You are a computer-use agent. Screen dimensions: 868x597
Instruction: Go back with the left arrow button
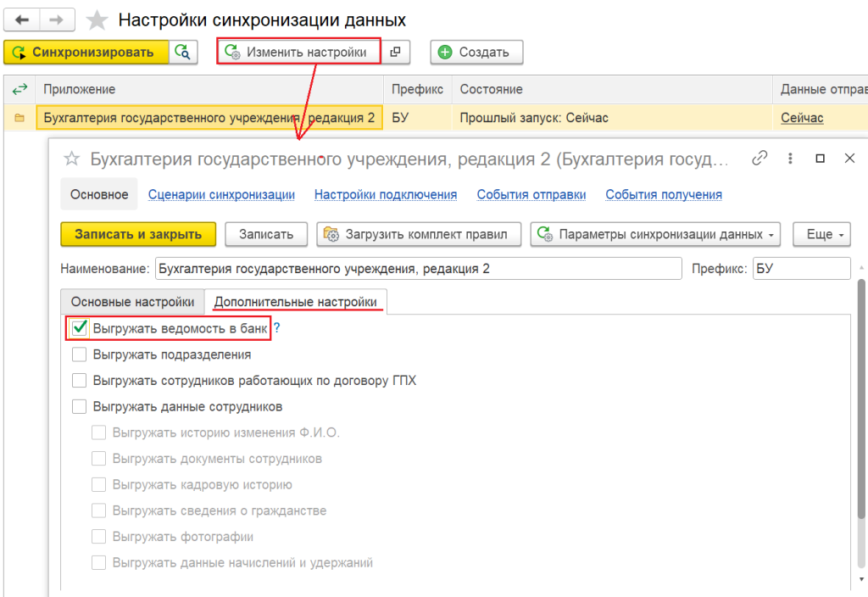point(21,20)
